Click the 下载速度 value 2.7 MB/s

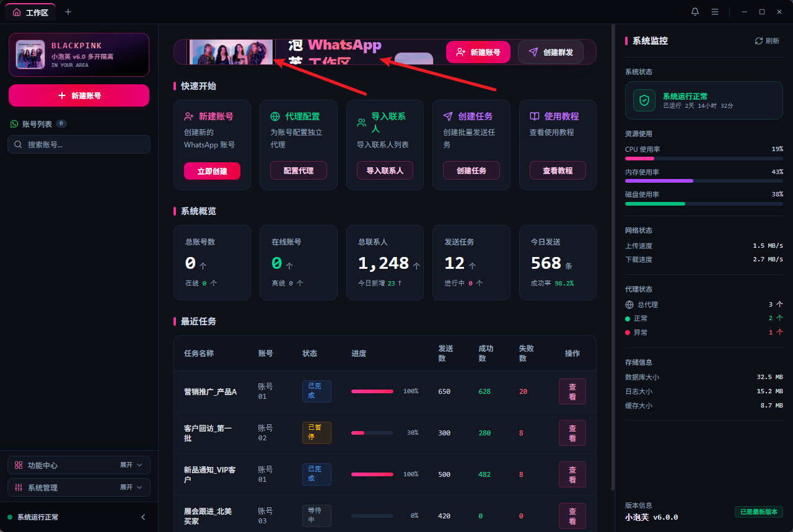[768, 259]
